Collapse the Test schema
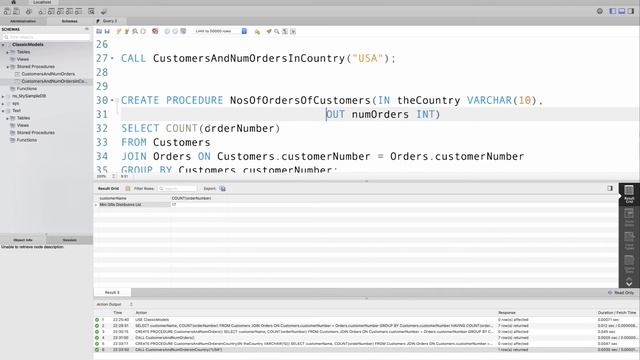This screenshot has width=640, height=360. pyautogui.click(x=3, y=111)
